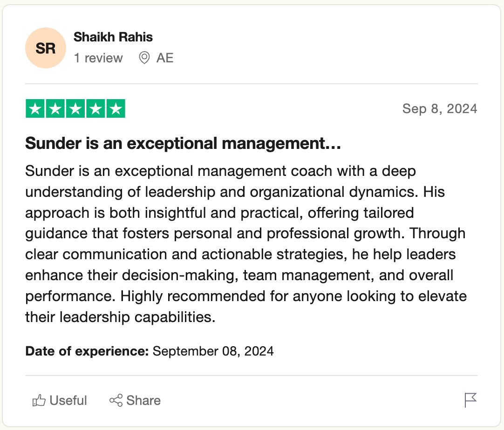Click the location pin icon
This screenshot has height=430, width=504.
pos(144,58)
